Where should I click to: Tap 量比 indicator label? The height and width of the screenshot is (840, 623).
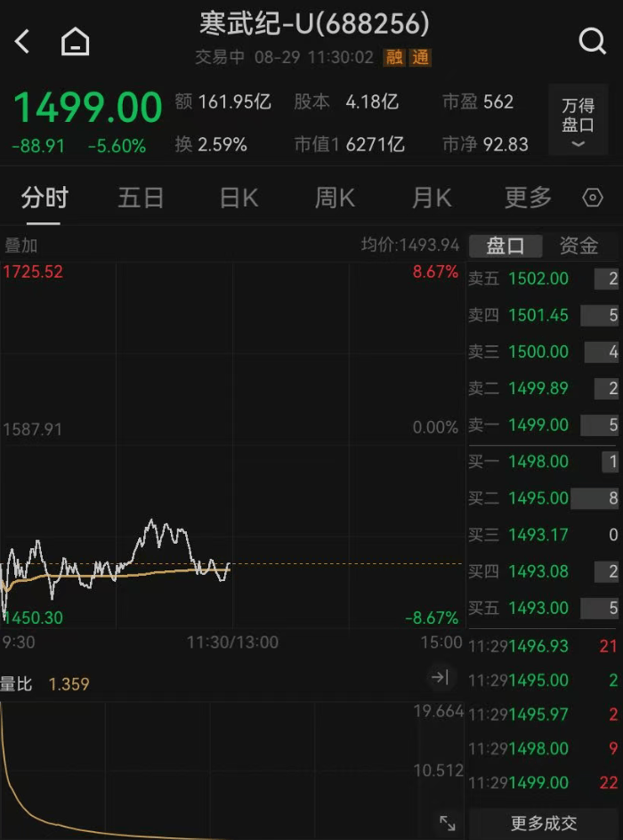coord(16,684)
